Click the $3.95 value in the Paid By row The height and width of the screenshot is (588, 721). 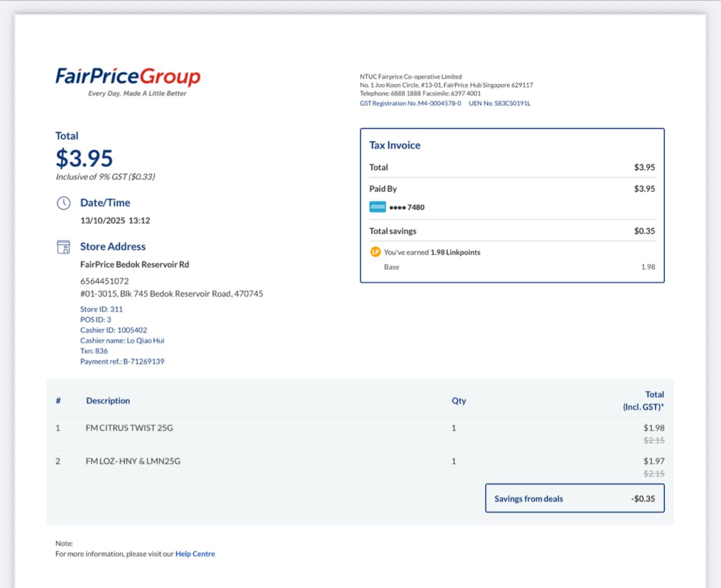pyautogui.click(x=645, y=189)
